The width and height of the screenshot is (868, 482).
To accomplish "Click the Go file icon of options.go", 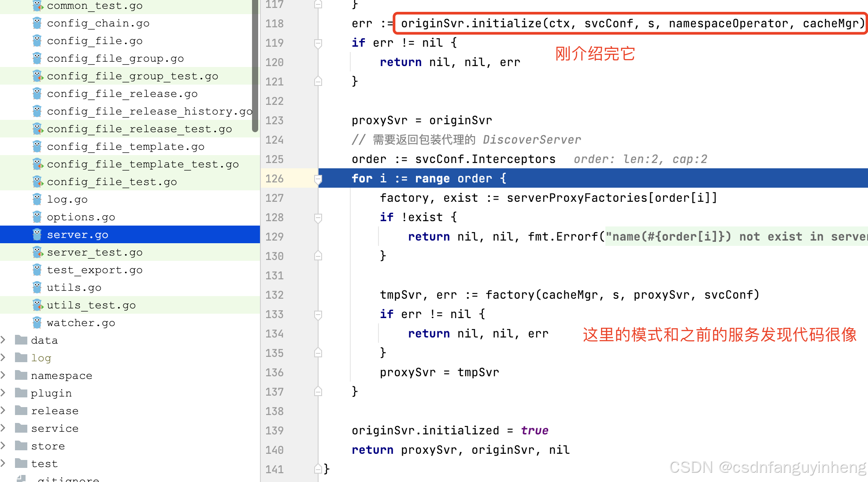I will (37, 217).
